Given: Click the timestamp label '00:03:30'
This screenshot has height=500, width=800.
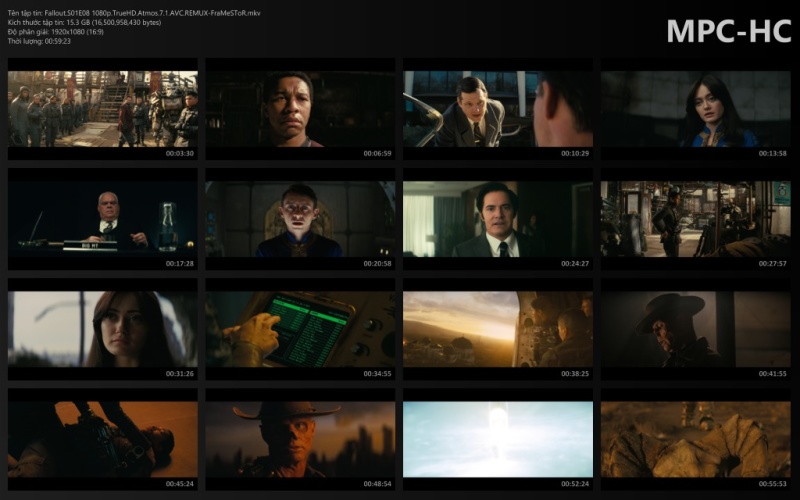Looking at the screenshot, I should coord(180,154).
